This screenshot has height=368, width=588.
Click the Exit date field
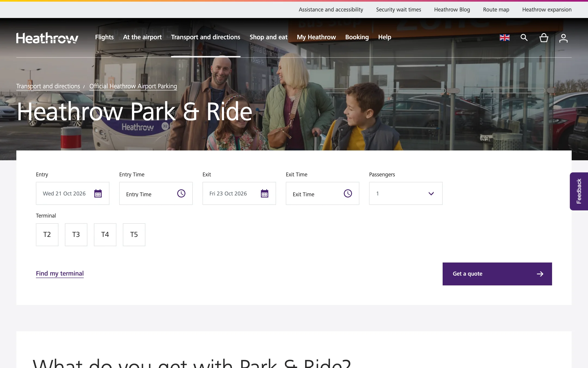[239, 193]
